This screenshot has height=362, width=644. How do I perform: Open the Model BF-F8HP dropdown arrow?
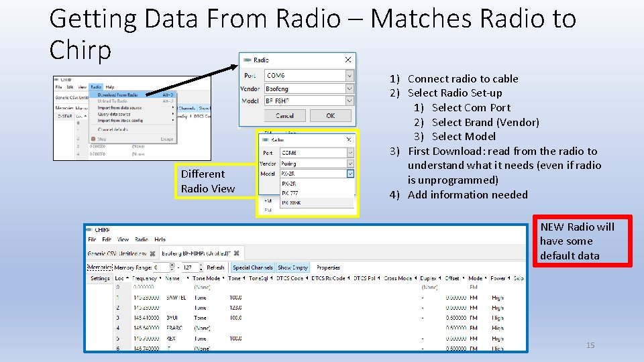click(349, 101)
